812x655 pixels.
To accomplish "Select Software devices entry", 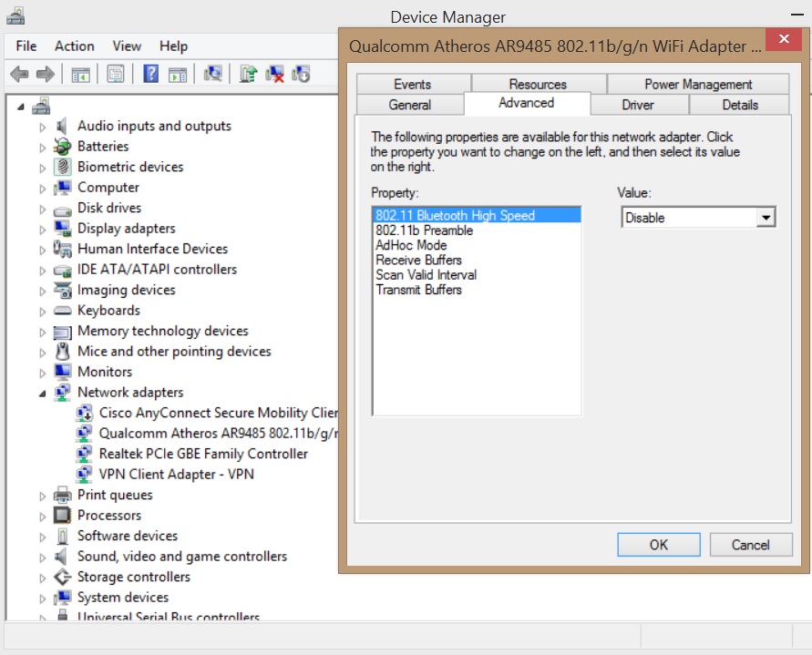I will tap(128, 536).
